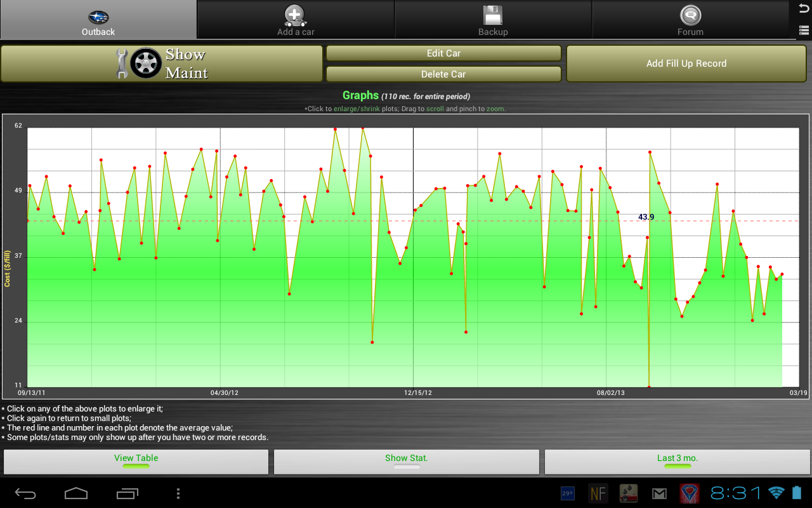The width and height of the screenshot is (812, 508).
Task: Open the car app notification icon
Action: (629, 493)
